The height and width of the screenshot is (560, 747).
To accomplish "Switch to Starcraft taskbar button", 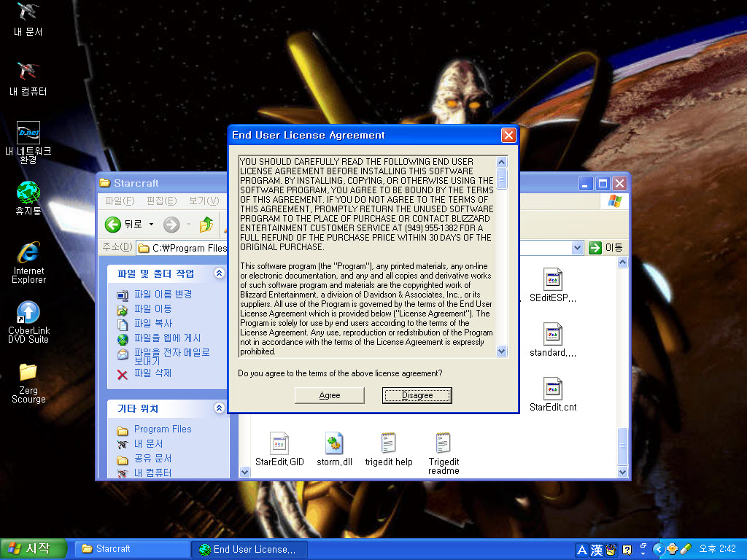I will (x=133, y=549).
